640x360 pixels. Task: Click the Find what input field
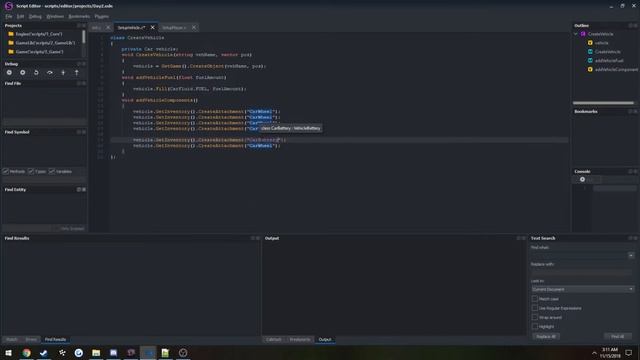[579, 256]
